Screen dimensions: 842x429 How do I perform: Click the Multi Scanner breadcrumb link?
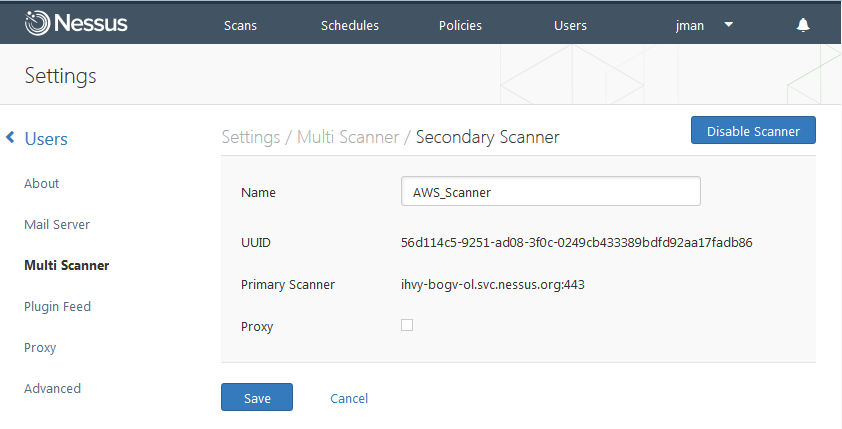pyautogui.click(x=348, y=137)
